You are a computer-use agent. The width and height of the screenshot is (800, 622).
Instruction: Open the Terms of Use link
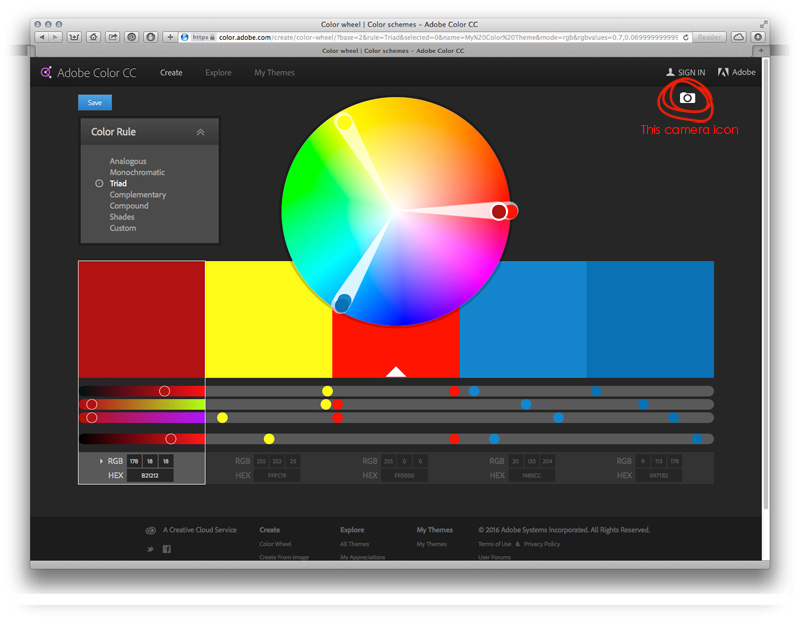(494, 544)
